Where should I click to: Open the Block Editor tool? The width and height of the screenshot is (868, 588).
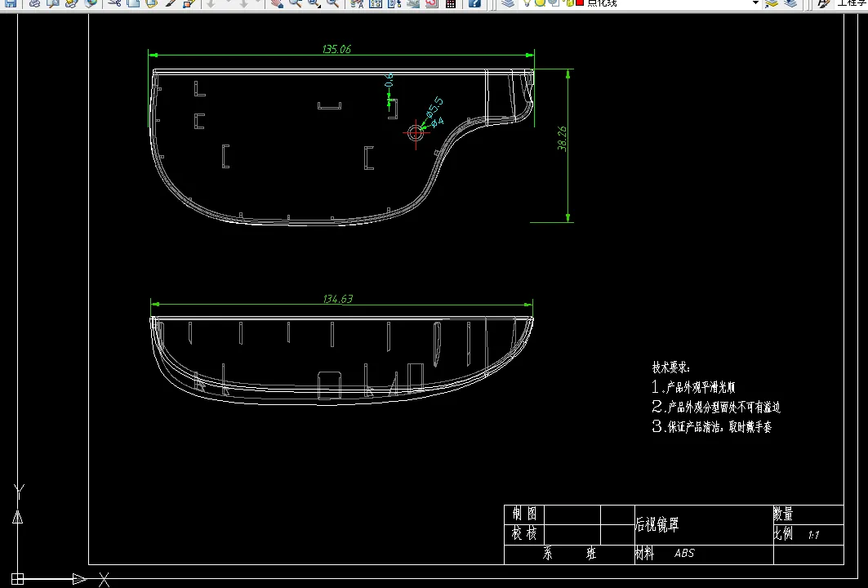click(189, 2)
